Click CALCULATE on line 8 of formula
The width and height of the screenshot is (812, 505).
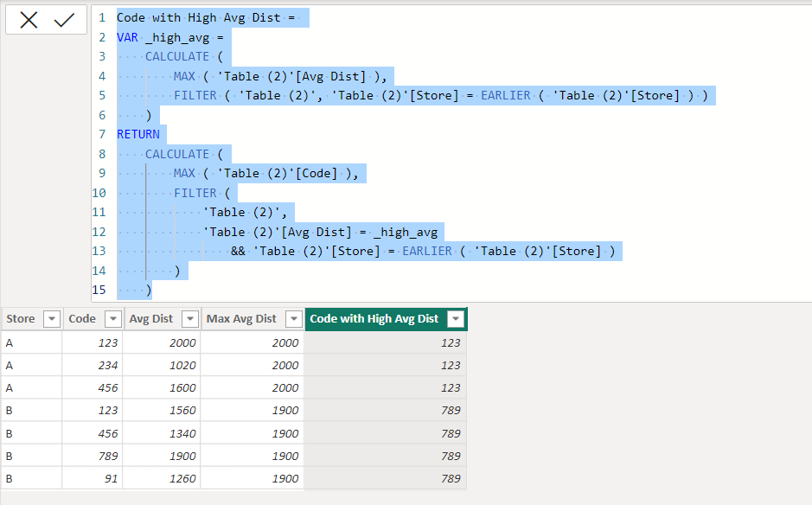[177, 154]
